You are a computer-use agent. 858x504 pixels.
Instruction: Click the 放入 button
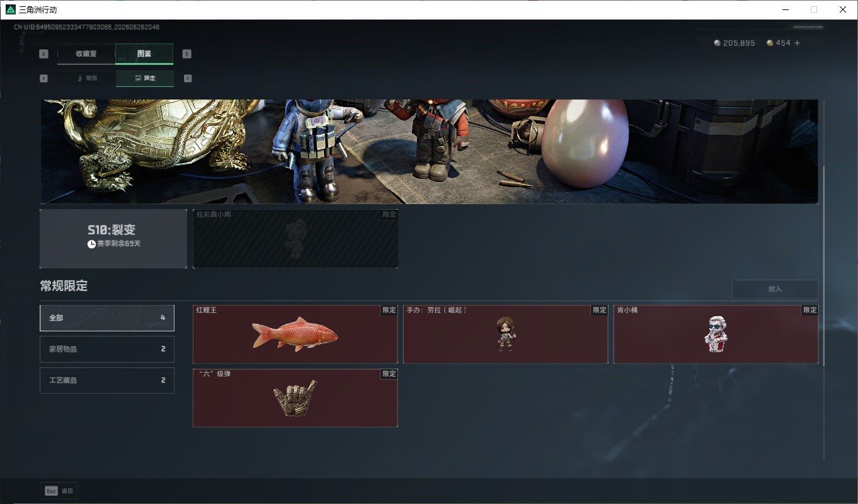775,289
